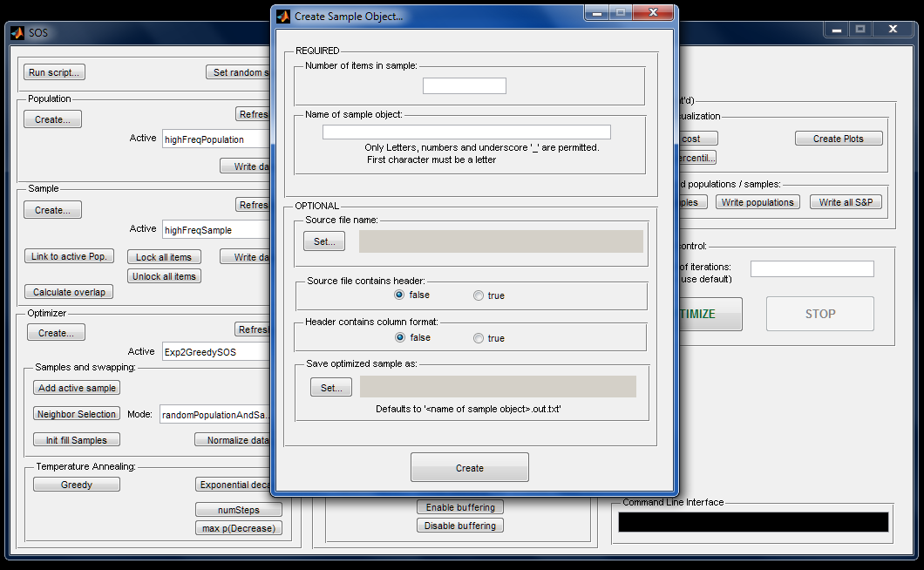Viewport: 924px width, 570px height.
Task: Click the Save optimized sample path field
Action: coord(498,387)
